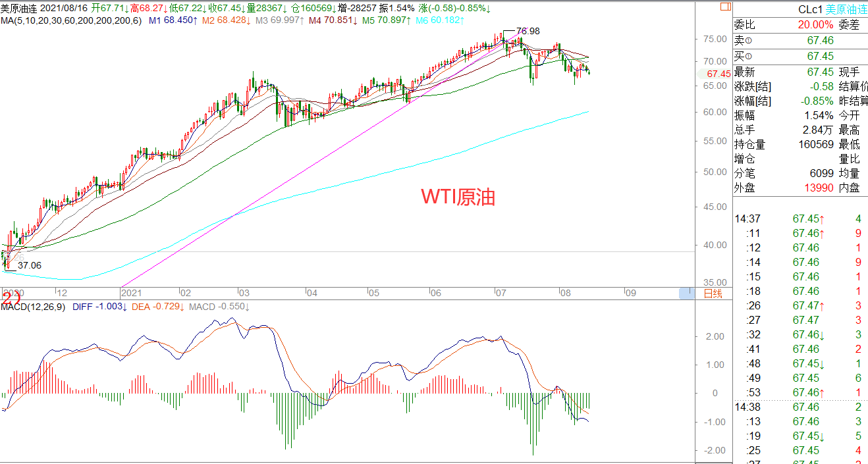Click the 涨幅[结] -0.85% value
Image resolution: width=868 pixels, height=464 pixels.
point(817,101)
